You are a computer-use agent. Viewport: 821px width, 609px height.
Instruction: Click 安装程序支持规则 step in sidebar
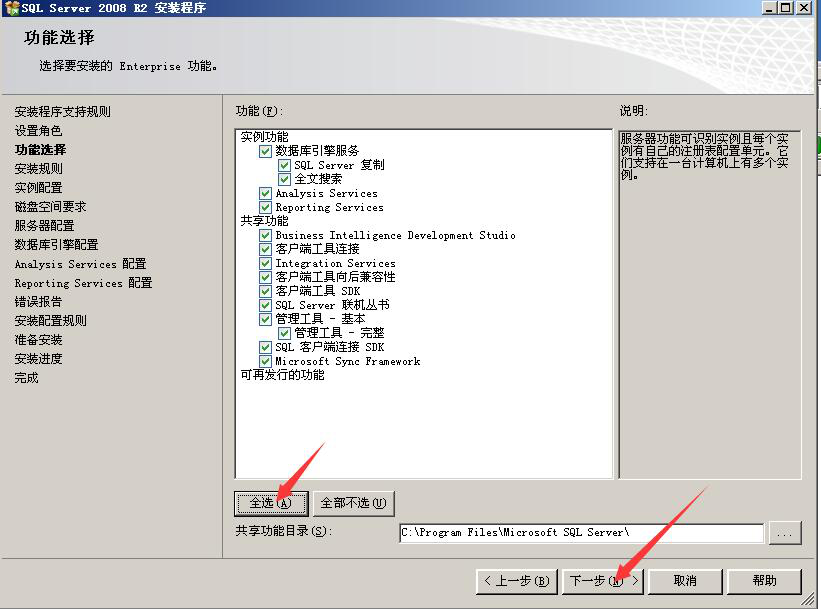click(x=62, y=112)
